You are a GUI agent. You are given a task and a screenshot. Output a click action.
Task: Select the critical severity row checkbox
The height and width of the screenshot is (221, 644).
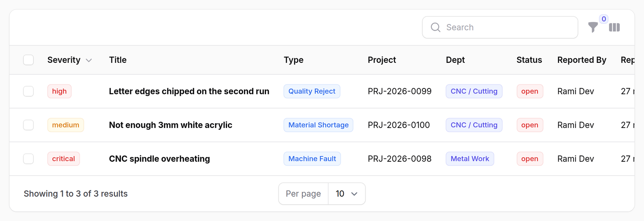(29, 159)
